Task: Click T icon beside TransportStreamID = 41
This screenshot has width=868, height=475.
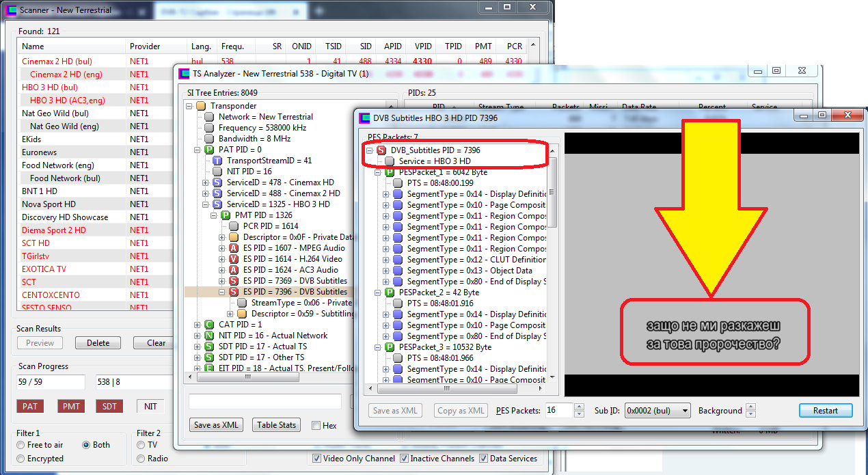Action: [x=217, y=161]
